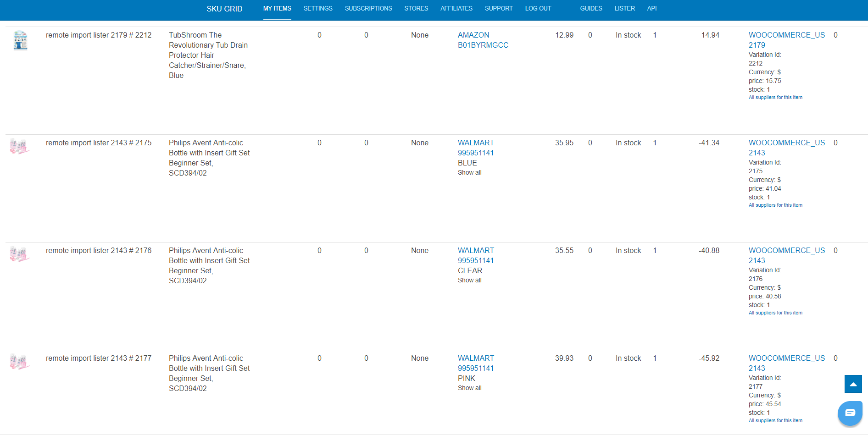Screen dimensions: 868x435
Task: Open 995951141 link in BLUE row
Action: (x=476, y=153)
